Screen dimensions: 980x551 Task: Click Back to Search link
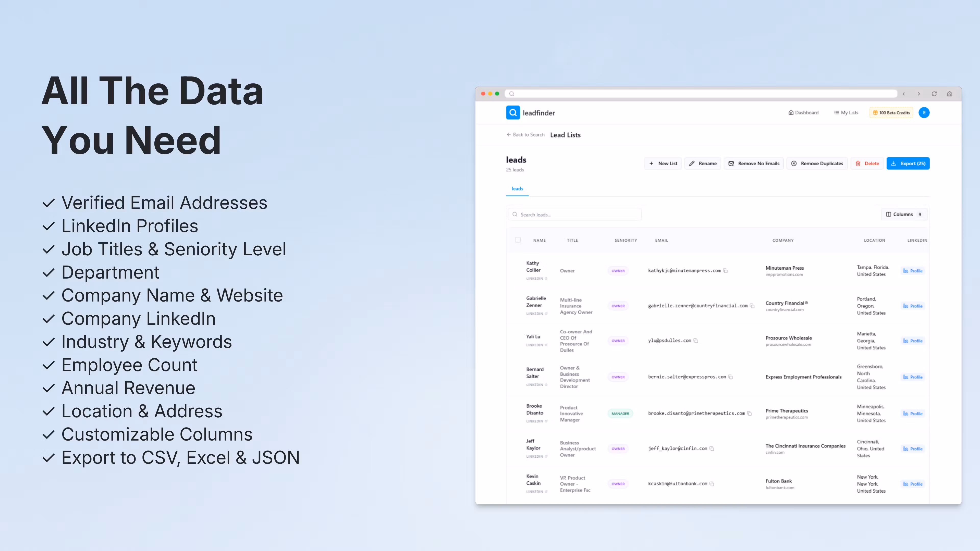pos(525,135)
